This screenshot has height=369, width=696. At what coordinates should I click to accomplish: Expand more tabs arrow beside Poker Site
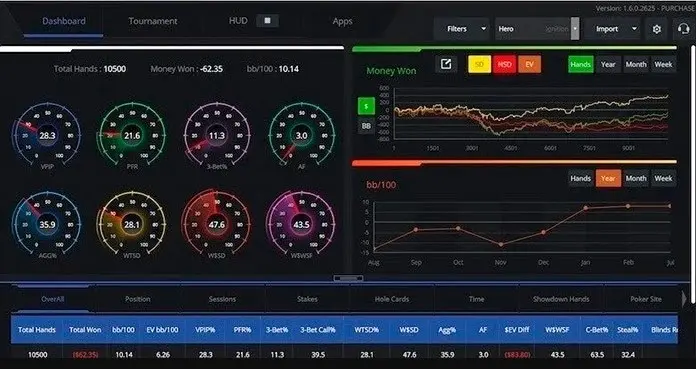pyautogui.click(x=684, y=299)
